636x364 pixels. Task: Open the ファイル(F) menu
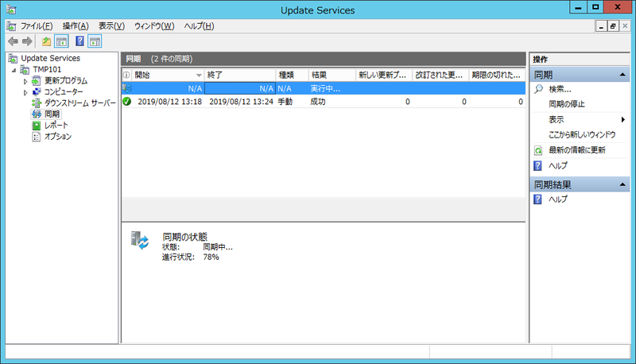pyautogui.click(x=37, y=26)
